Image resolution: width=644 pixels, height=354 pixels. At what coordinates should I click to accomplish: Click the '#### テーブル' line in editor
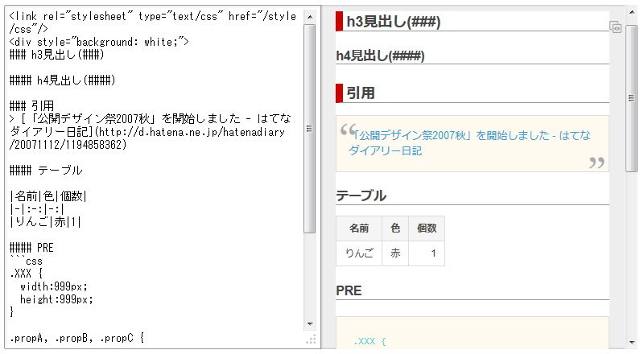click(46, 170)
